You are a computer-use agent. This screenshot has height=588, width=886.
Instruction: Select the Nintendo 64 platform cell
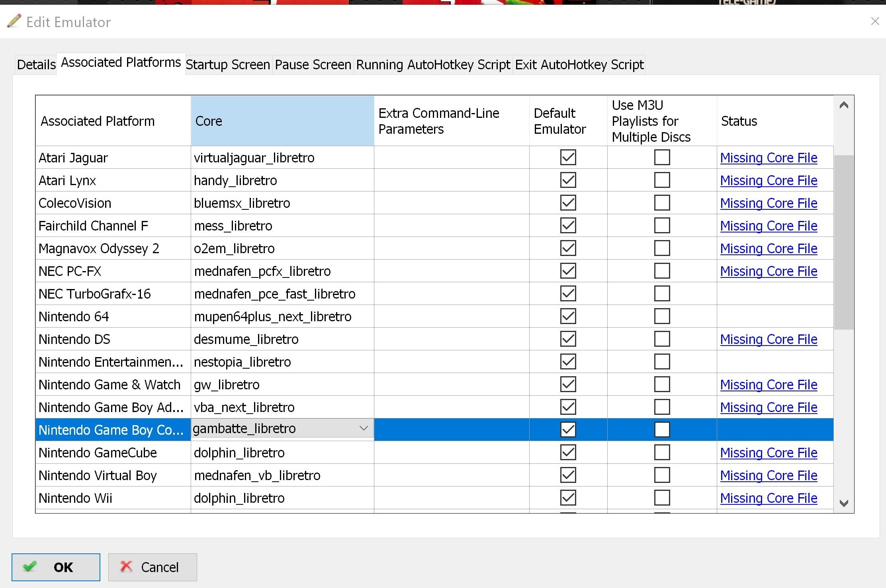tap(113, 316)
